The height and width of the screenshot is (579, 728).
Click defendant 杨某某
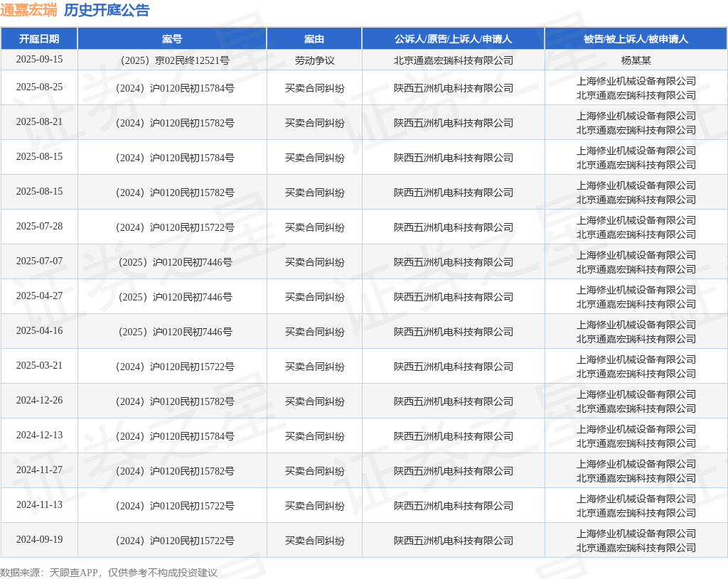coord(636,60)
